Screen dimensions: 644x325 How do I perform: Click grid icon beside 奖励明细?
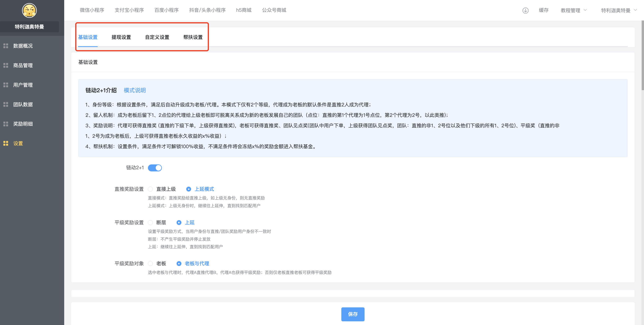[x=6, y=124]
